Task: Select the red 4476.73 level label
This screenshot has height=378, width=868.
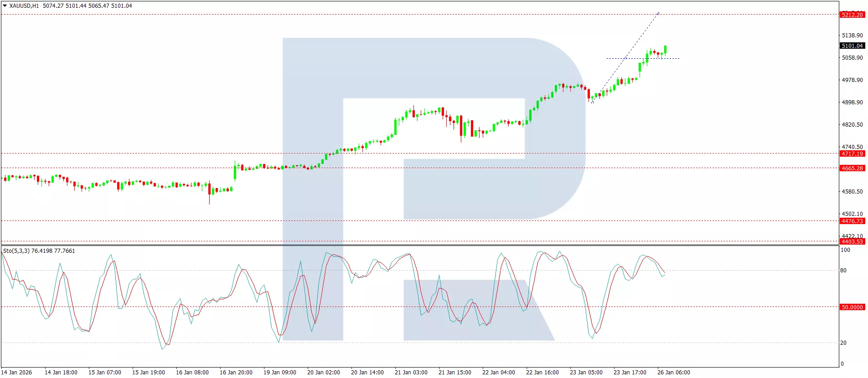Action: [x=852, y=221]
